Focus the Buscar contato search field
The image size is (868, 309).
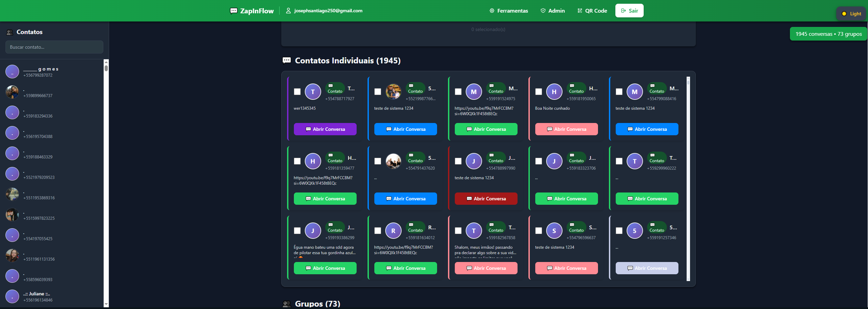[x=54, y=47]
